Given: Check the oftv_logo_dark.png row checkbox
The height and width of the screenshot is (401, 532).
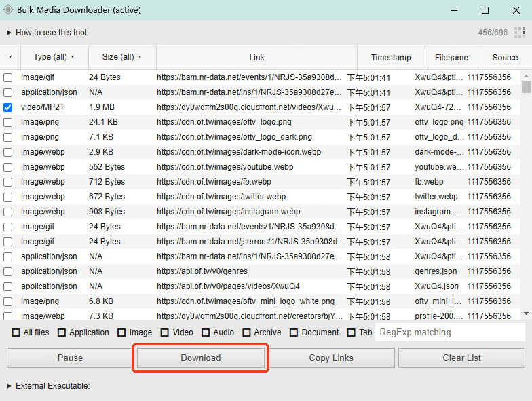Looking at the screenshot, I should click(x=8, y=137).
